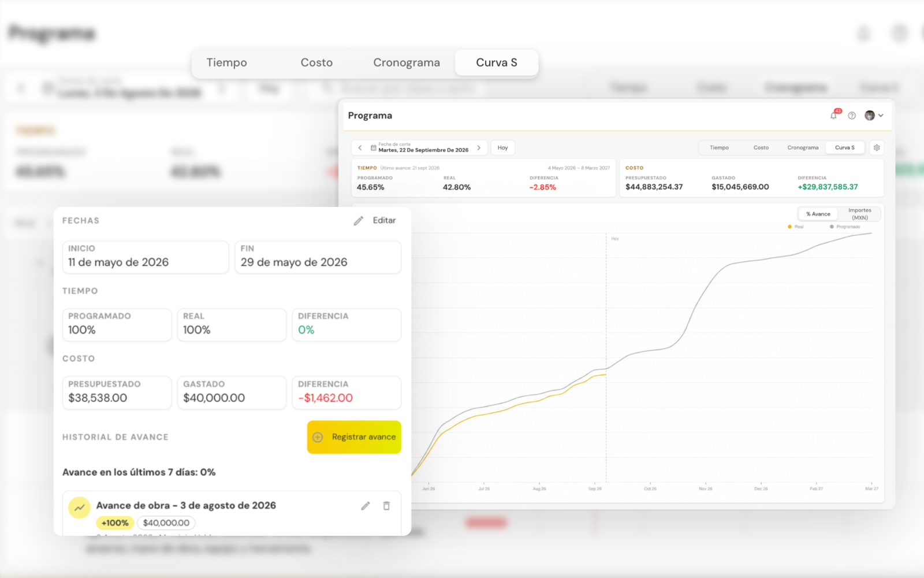The image size is (924, 578).
Task: Click the $40,000.00 badge under Avance de obra
Action: (166, 523)
